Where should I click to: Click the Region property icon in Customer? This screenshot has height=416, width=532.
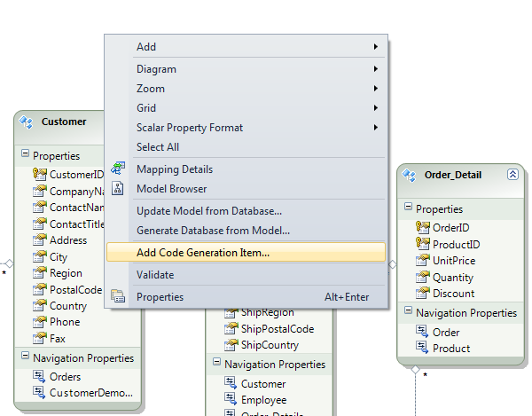coord(40,272)
